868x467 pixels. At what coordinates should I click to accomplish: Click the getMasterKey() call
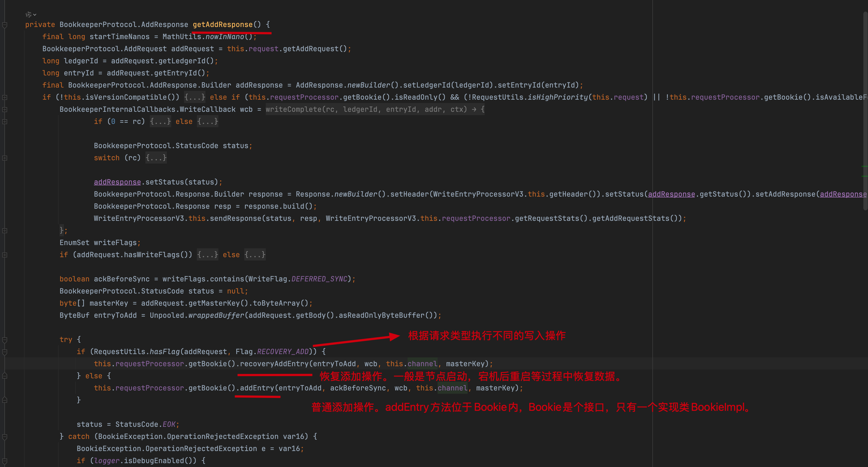point(218,304)
